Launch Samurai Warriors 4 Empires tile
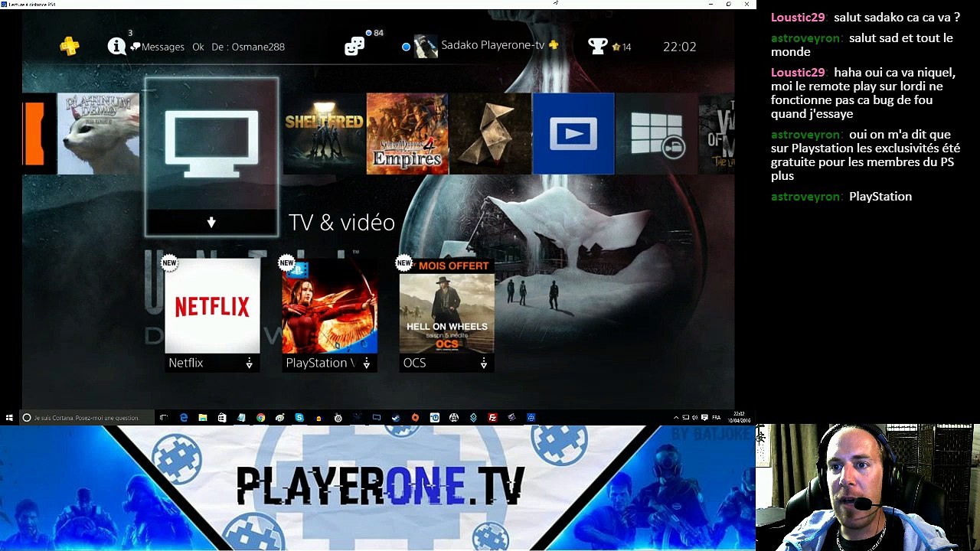 pos(407,134)
